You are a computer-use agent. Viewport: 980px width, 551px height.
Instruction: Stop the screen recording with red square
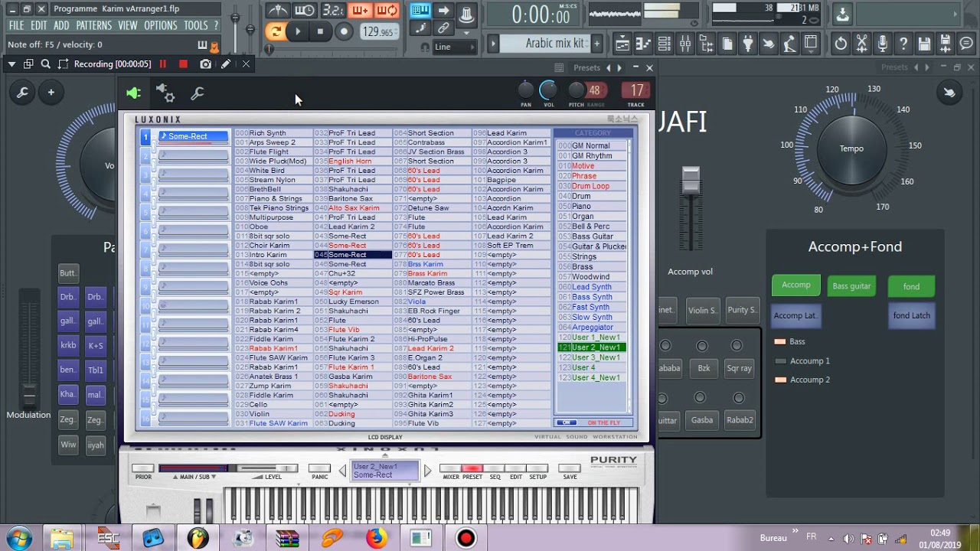[183, 64]
